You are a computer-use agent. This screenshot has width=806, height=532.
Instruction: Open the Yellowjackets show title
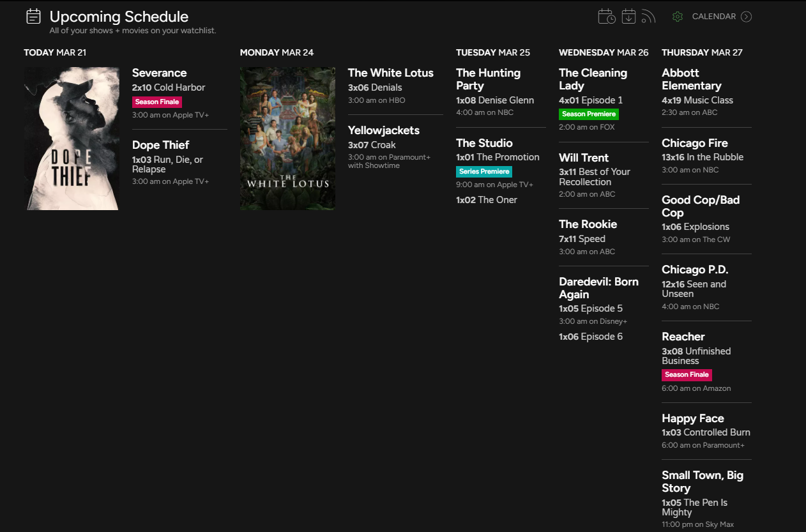pos(384,130)
